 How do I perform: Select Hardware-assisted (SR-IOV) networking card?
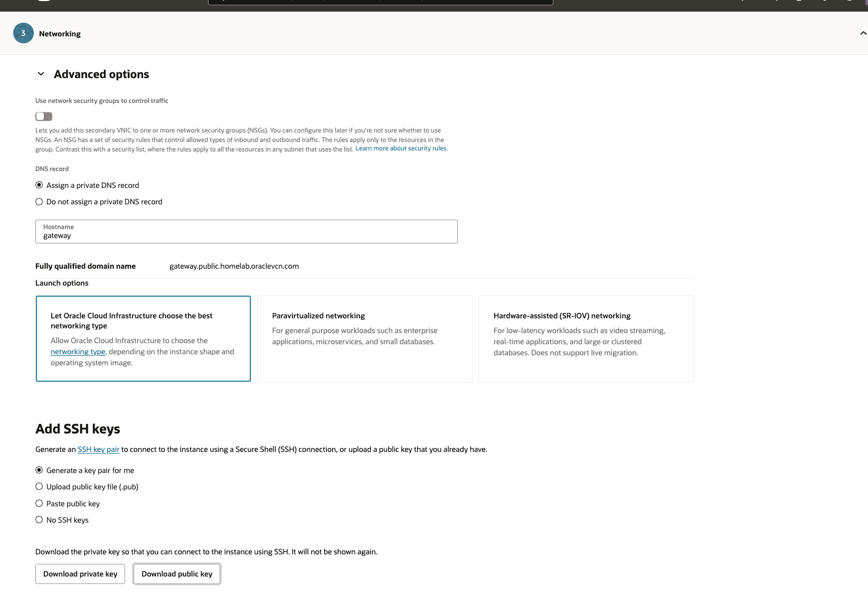point(586,338)
